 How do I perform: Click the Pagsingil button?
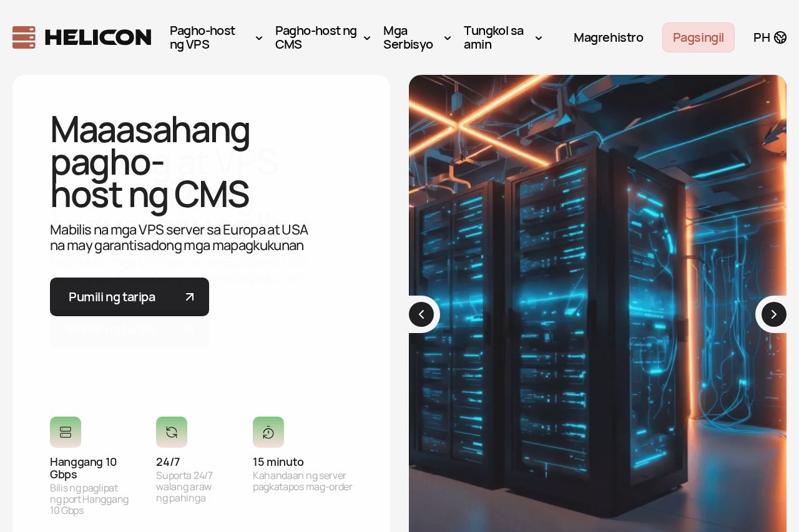[x=699, y=37]
